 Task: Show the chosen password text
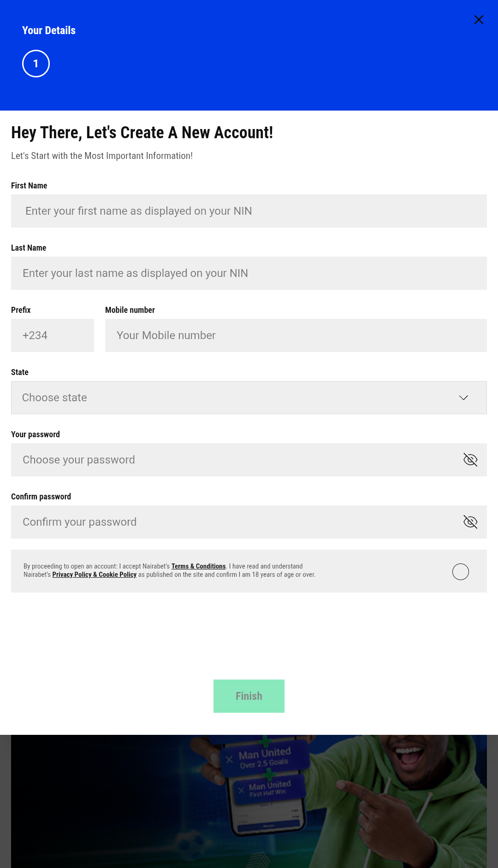471,459
